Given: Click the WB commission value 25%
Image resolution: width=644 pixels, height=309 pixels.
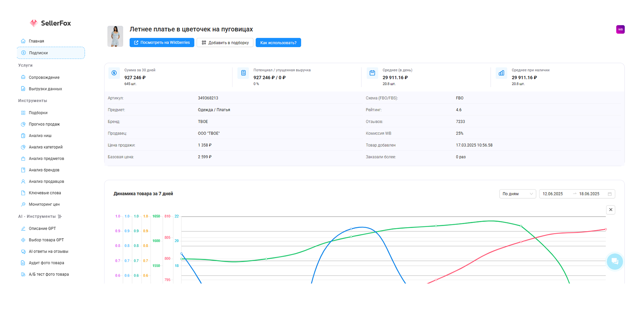Looking at the screenshot, I should 459,133.
